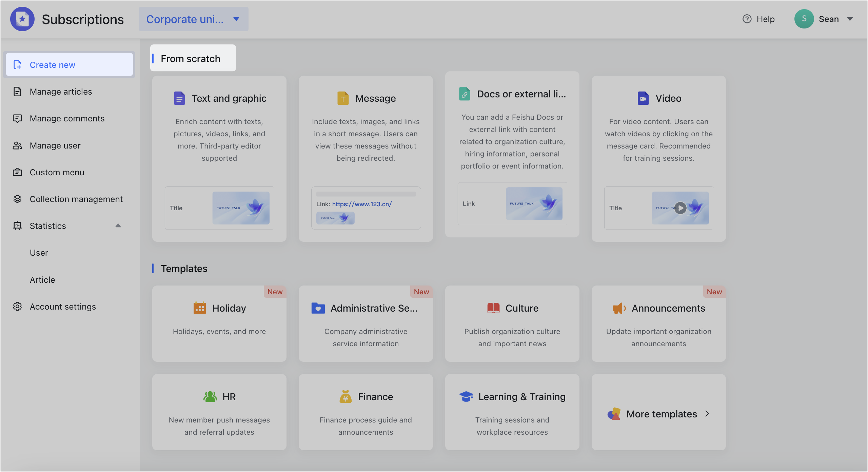Viewport: 868px width, 472px height.
Task: Expand More templates chevron arrow
Action: point(707,414)
